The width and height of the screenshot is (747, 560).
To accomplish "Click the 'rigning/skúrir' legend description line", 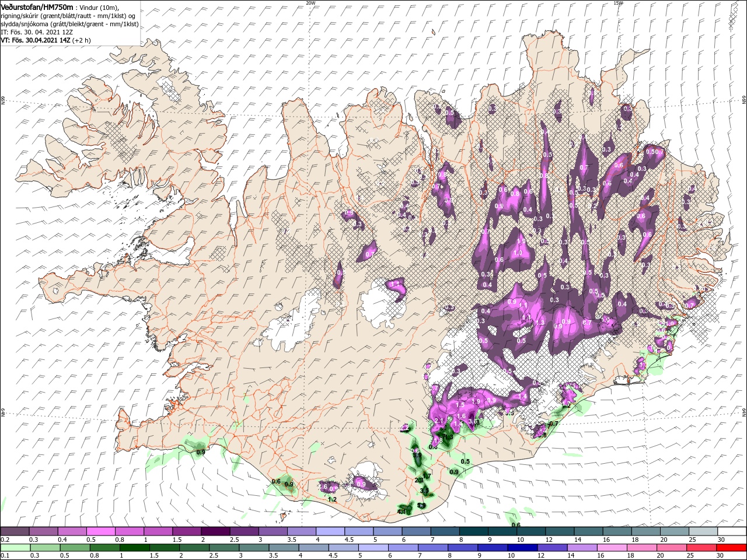I will pos(68,16).
